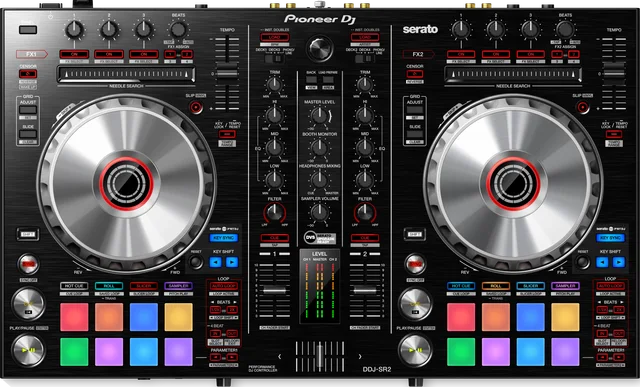Trigger the green performance pad on FX1 deck
Screen dimensions: 640x387
(x=74, y=352)
